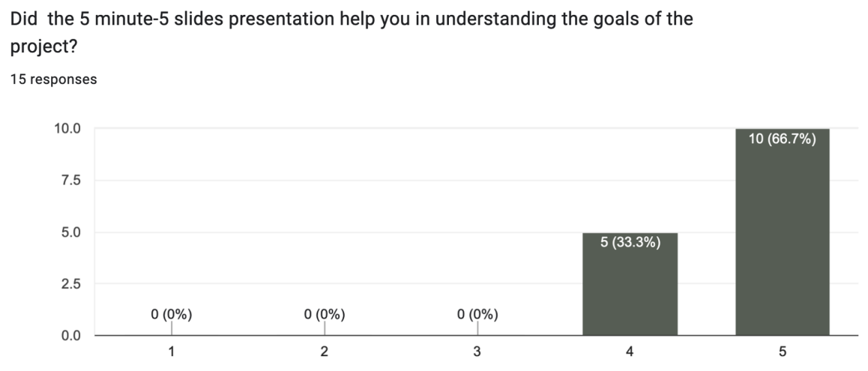Click the y-axis value "2.5"
The width and height of the screenshot is (868, 371).
[70, 284]
